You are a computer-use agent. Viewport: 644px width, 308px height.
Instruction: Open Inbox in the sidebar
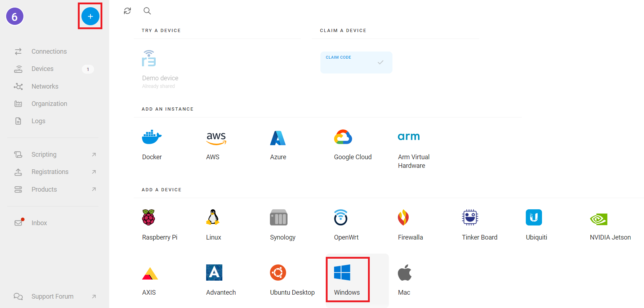pyautogui.click(x=39, y=223)
